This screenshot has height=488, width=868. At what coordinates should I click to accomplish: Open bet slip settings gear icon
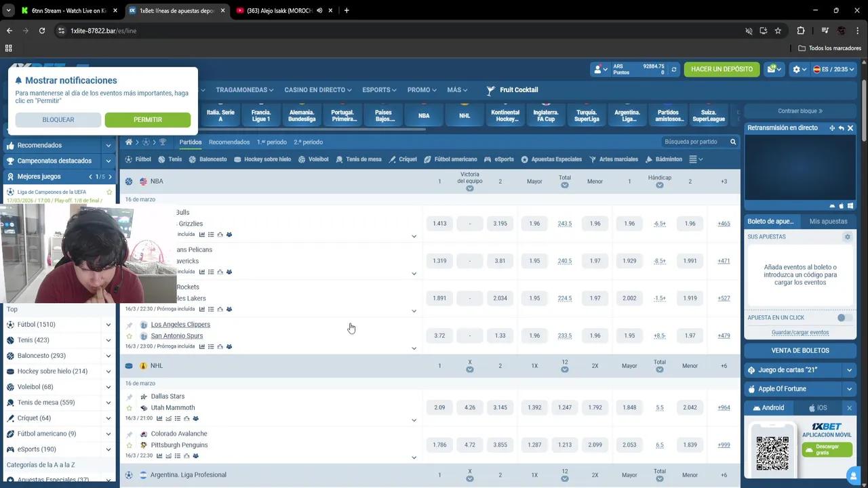click(x=847, y=237)
